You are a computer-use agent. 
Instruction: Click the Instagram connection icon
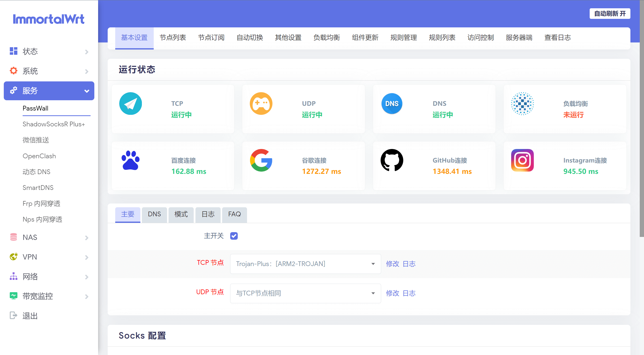click(x=522, y=160)
